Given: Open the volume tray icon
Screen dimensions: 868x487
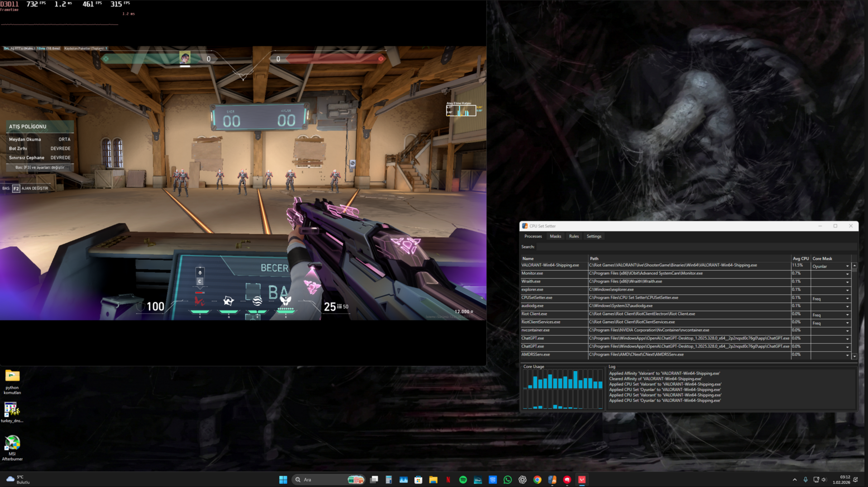Looking at the screenshot, I should (824, 480).
